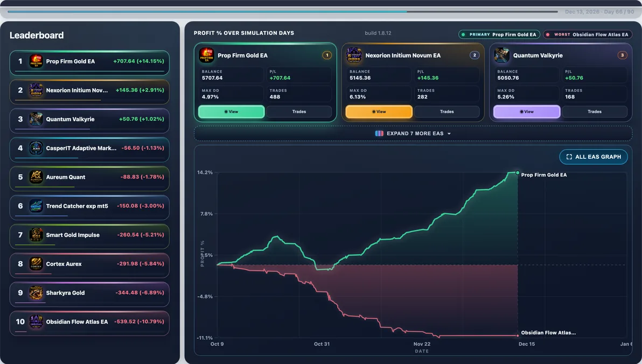Toggle View for Prop Firm Gold EA
642x364 pixels.
[232, 111]
